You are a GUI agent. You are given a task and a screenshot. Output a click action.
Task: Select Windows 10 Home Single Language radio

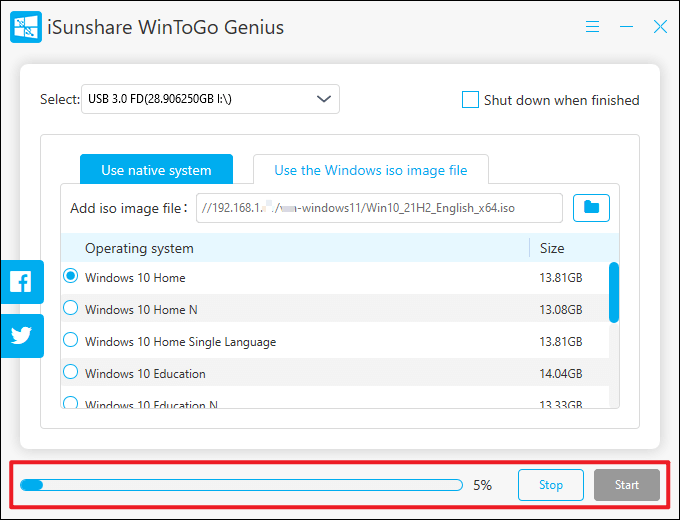(x=70, y=340)
